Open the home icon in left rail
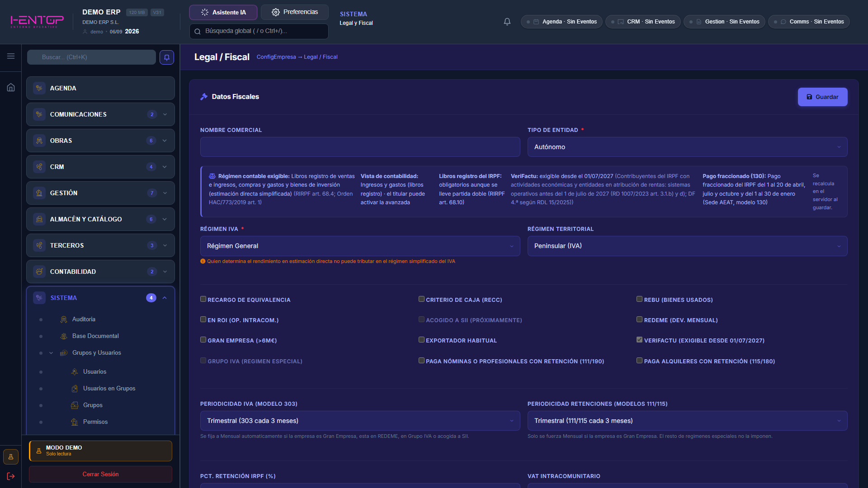The image size is (868, 488). [x=11, y=87]
